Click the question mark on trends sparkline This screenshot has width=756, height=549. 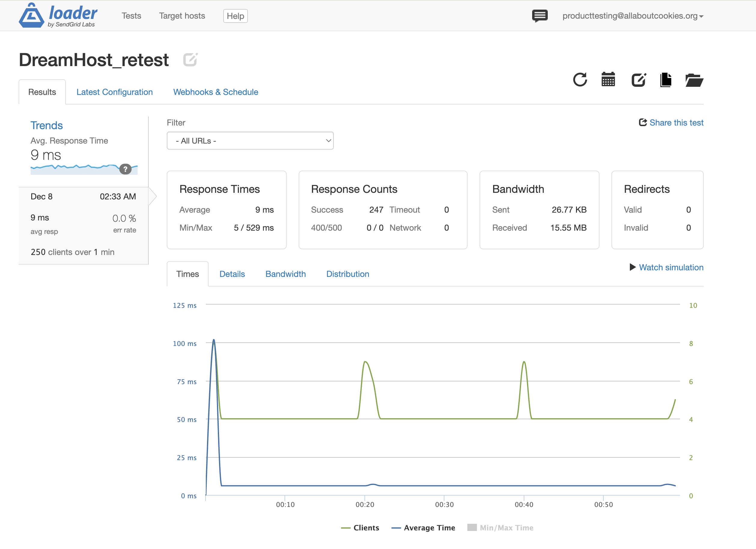tap(125, 169)
